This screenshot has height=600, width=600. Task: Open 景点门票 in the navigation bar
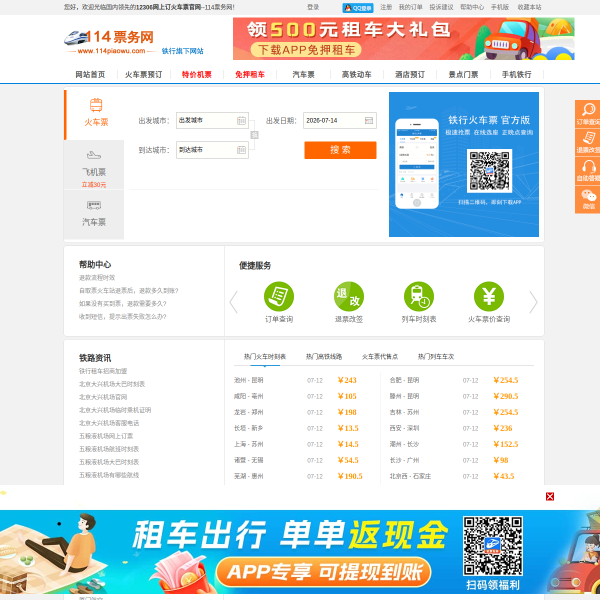[463, 75]
